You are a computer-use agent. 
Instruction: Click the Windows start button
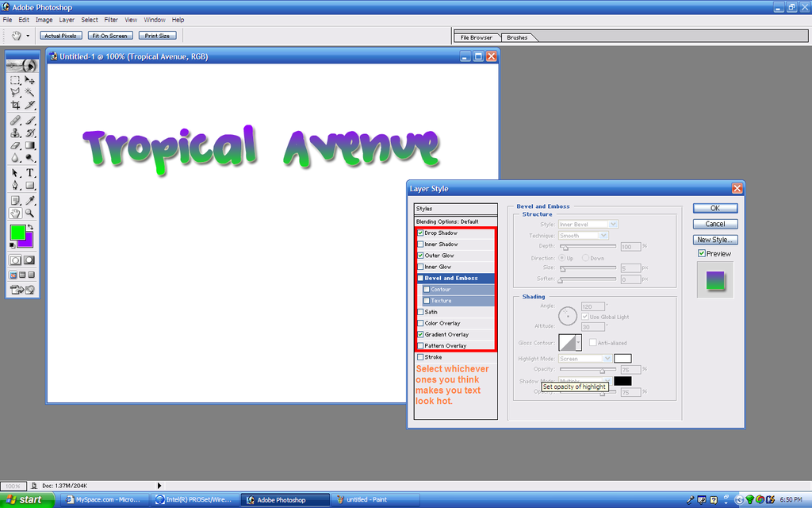(x=27, y=500)
